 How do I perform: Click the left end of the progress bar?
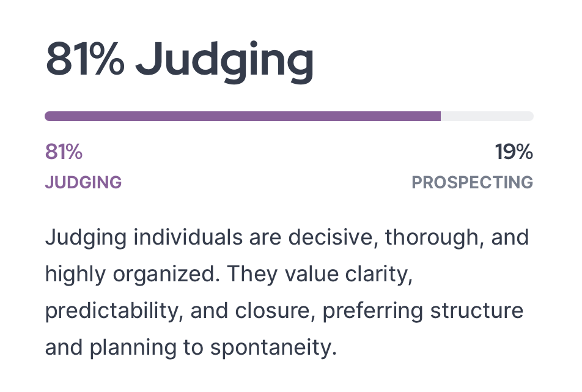[x=49, y=116]
